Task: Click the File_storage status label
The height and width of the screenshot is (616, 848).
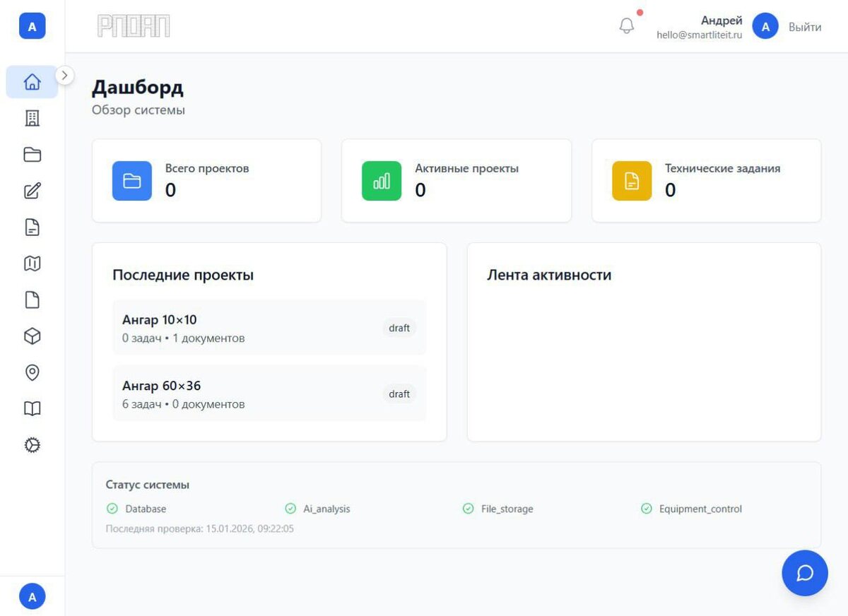Action: 507,509
